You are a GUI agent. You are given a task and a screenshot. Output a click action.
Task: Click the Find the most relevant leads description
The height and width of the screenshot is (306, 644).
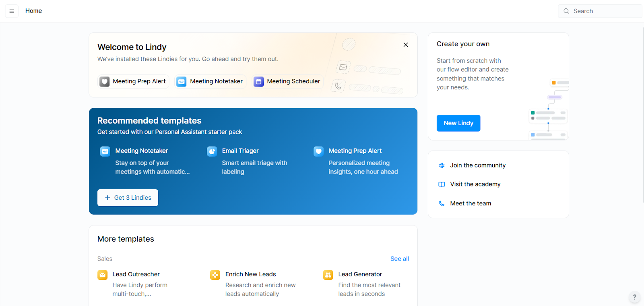tap(369, 289)
